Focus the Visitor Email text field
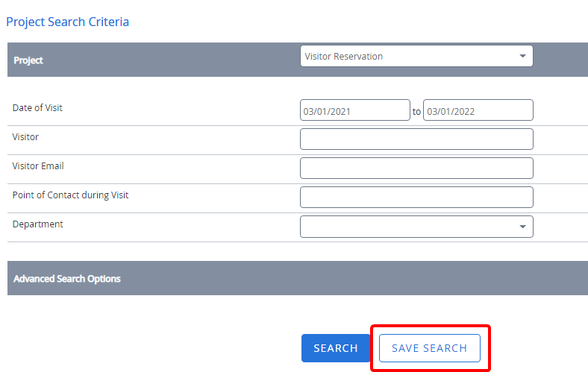The width and height of the screenshot is (588, 372). (x=416, y=168)
